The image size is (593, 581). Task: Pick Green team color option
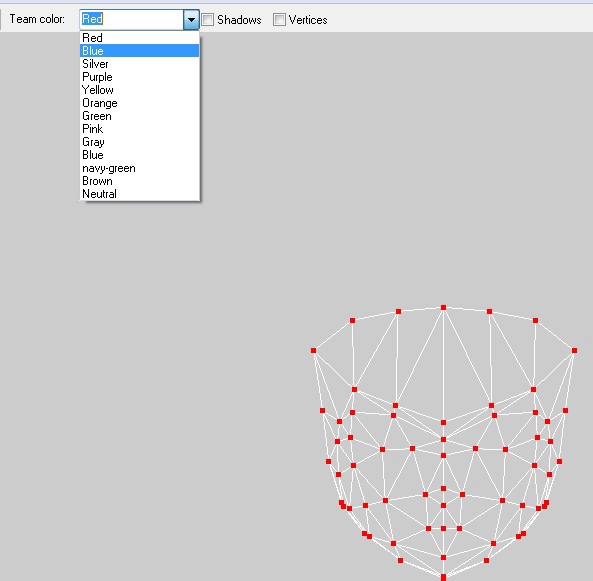coord(140,116)
